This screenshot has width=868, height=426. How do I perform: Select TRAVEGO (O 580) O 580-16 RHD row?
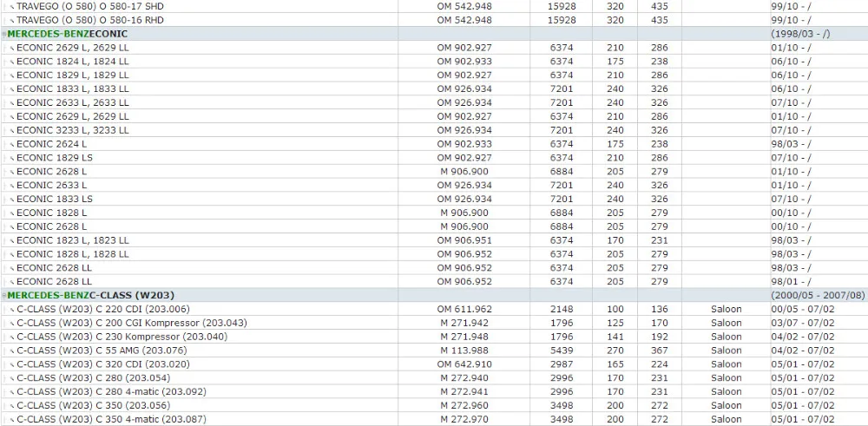tap(434, 20)
